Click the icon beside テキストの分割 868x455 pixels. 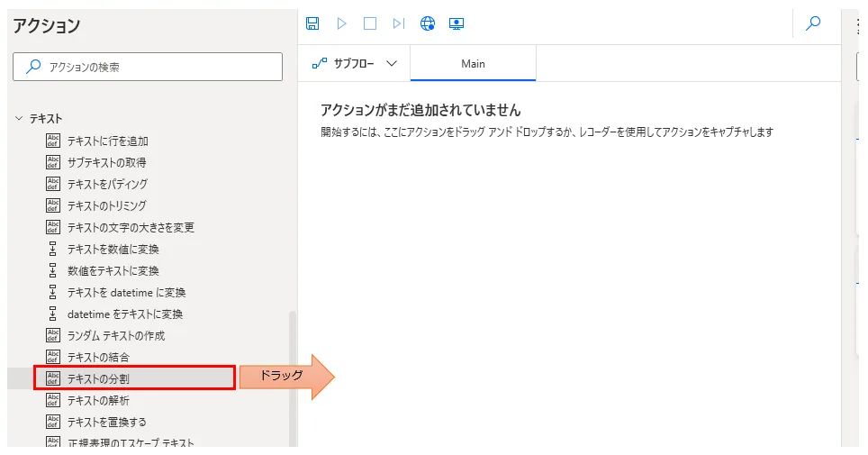coord(53,378)
